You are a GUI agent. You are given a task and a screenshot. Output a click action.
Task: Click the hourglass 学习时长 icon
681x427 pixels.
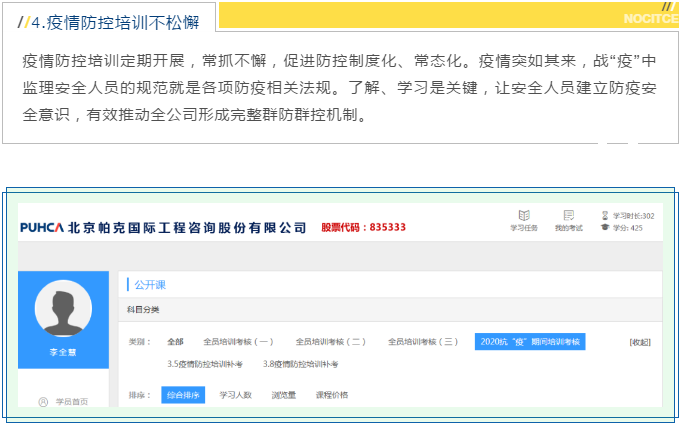click(x=604, y=215)
